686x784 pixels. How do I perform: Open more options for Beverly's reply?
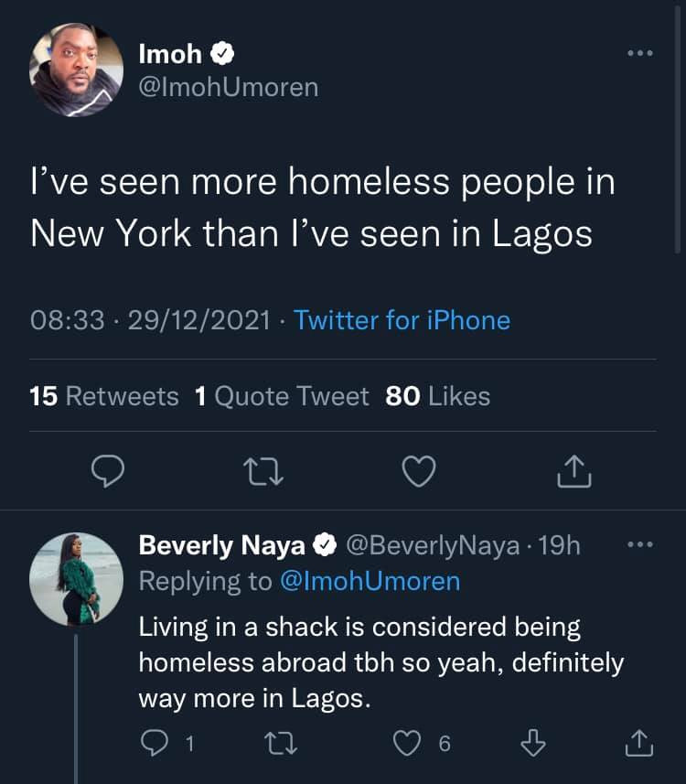point(640,545)
